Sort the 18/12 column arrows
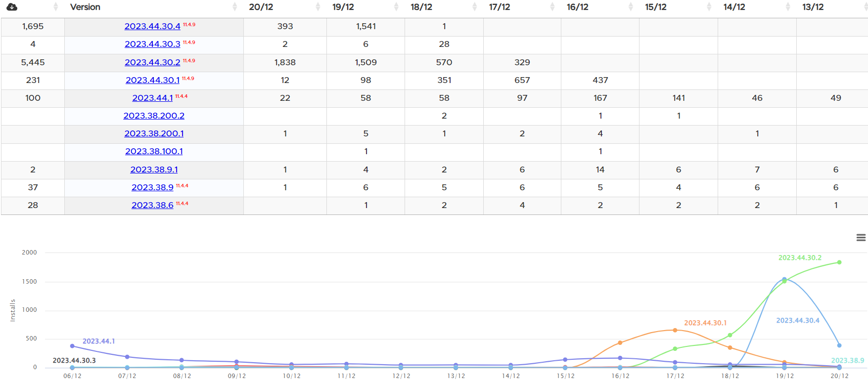This screenshot has height=383, width=868. pos(475,7)
